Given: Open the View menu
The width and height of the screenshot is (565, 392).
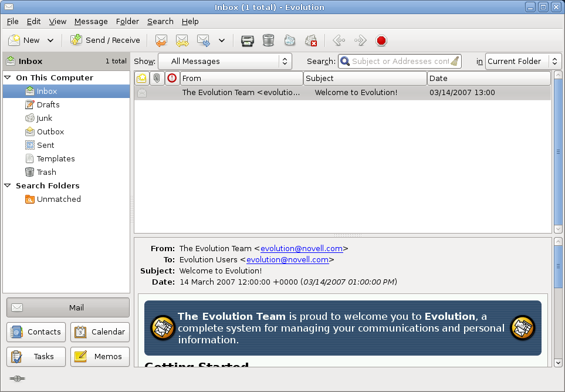Looking at the screenshot, I should point(57,22).
